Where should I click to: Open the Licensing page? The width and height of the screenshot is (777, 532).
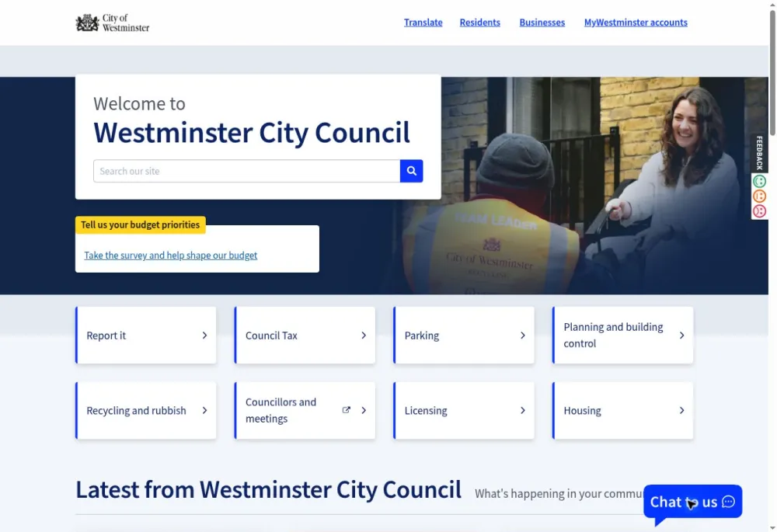pos(464,410)
